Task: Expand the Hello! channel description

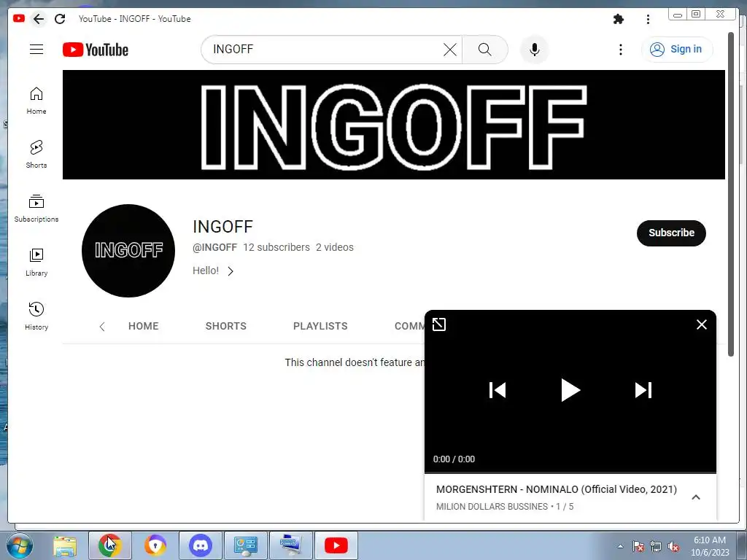Action: 213,271
